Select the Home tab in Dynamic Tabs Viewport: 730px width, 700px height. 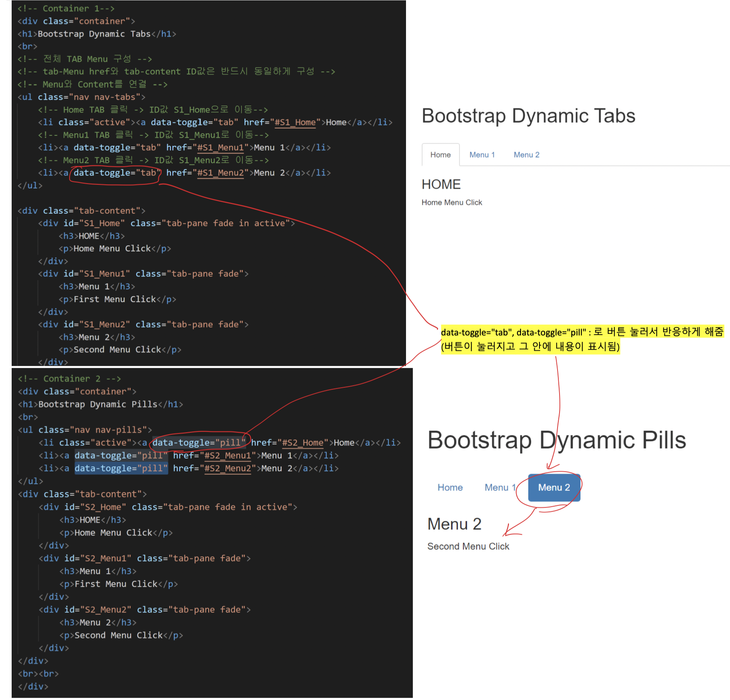click(x=441, y=155)
